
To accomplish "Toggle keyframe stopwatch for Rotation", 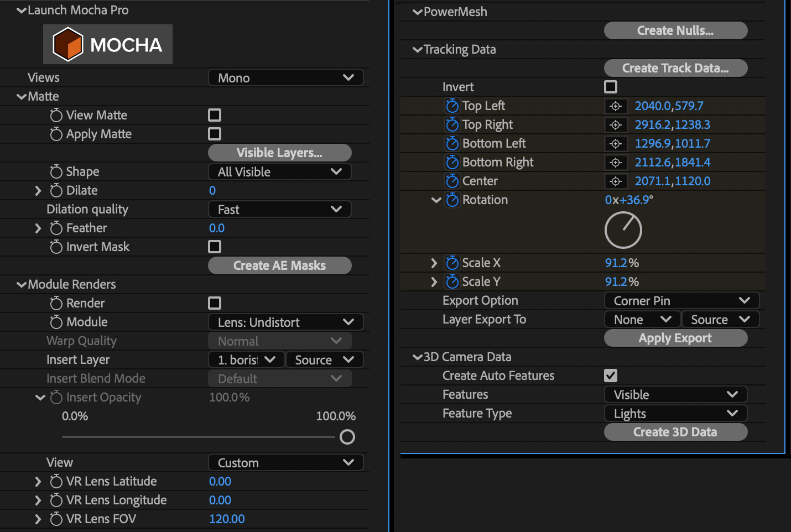I will pyautogui.click(x=452, y=200).
